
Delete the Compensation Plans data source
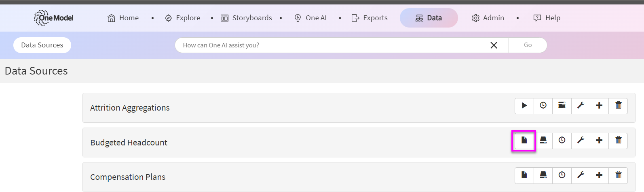[x=618, y=175]
